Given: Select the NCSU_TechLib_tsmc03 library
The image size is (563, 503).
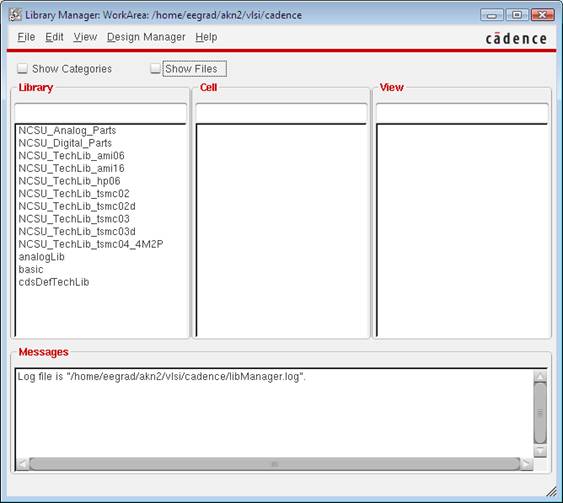Looking at the screenshot, I should [74, 219].
